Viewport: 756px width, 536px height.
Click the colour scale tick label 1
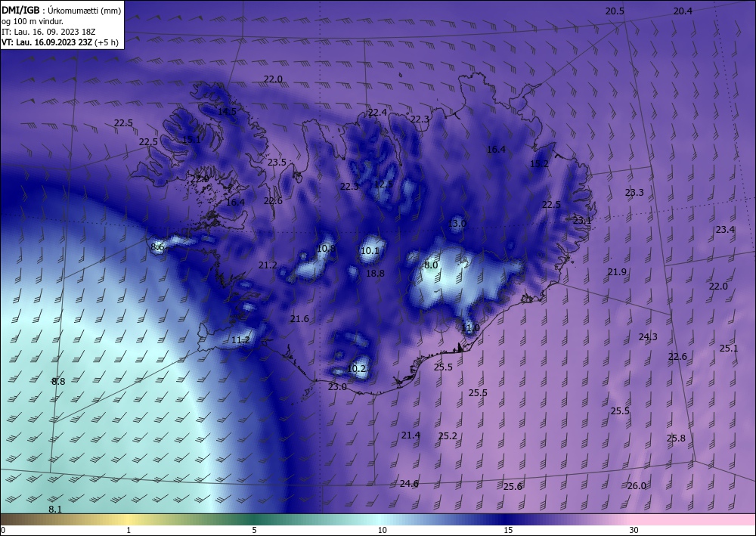tap(129, 530)
